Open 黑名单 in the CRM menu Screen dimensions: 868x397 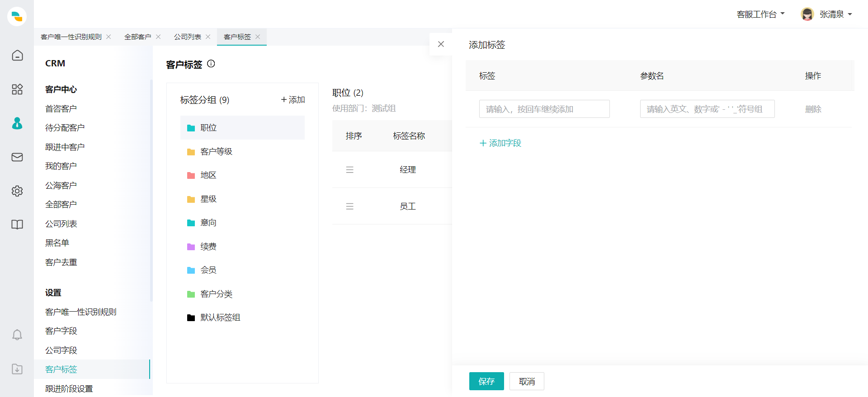tap(57, 243)
